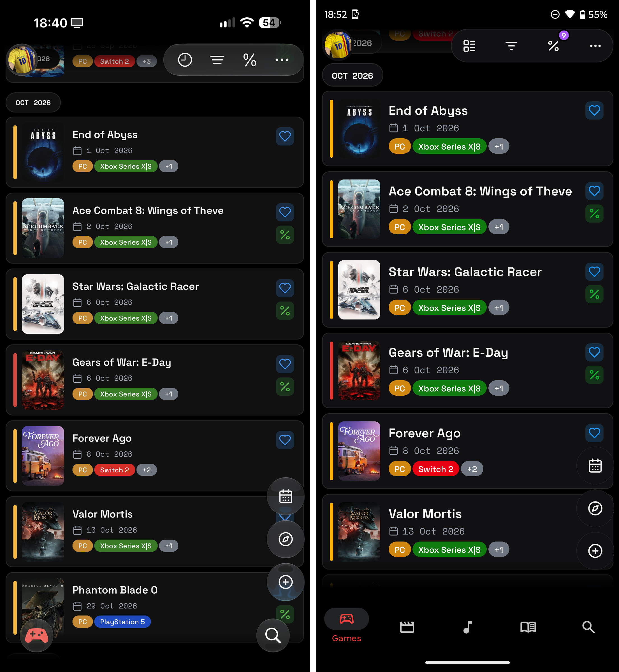Open three-dots more menu in left toolbar
The height and width of the screenshot is (672, 619).
[x=282, y=60]
